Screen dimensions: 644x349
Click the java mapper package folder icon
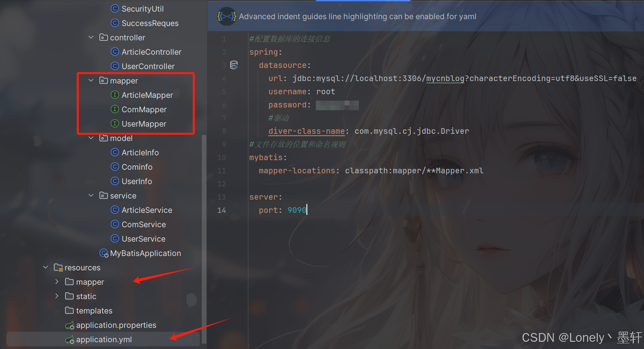104,80
